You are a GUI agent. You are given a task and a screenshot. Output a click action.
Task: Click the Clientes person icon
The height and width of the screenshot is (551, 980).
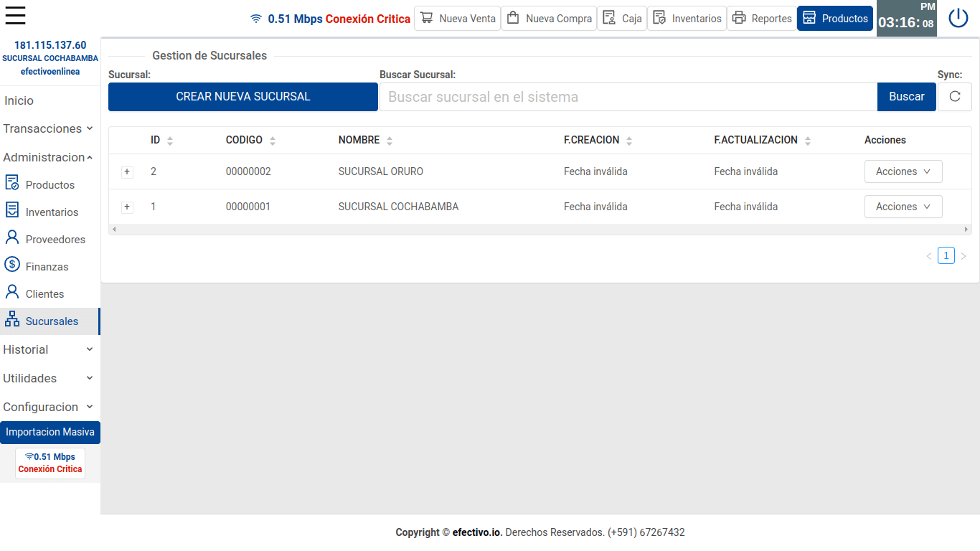click(11, 291)
